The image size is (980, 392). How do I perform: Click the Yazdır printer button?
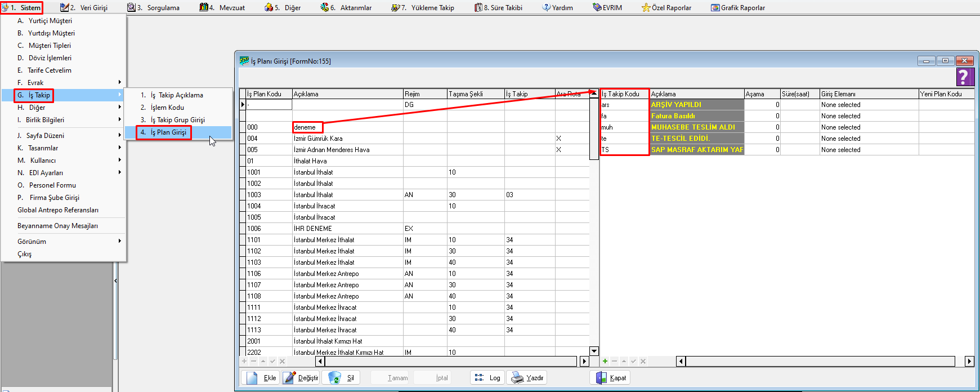click(x=527, y=378)
